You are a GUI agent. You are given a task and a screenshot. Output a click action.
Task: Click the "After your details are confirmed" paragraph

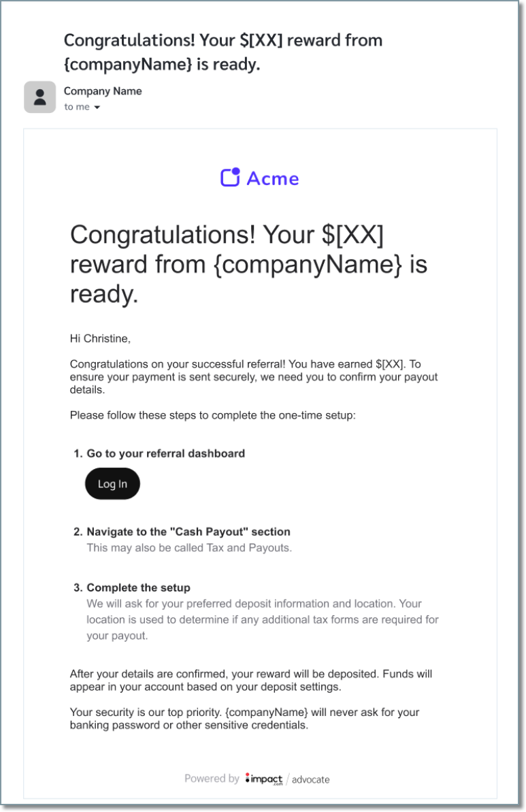click(251, 681)
